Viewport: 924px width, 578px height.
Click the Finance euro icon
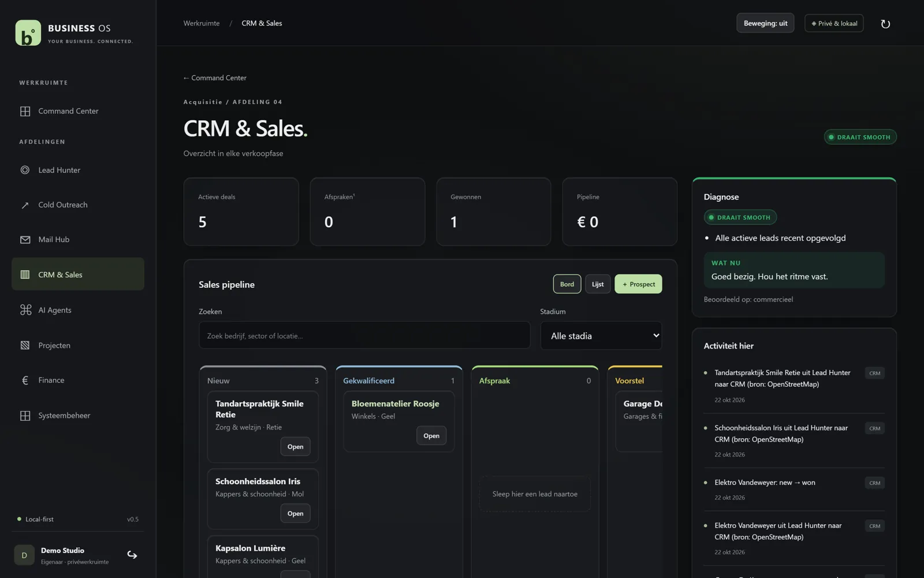pyautogui.click(x=25, y=380)
